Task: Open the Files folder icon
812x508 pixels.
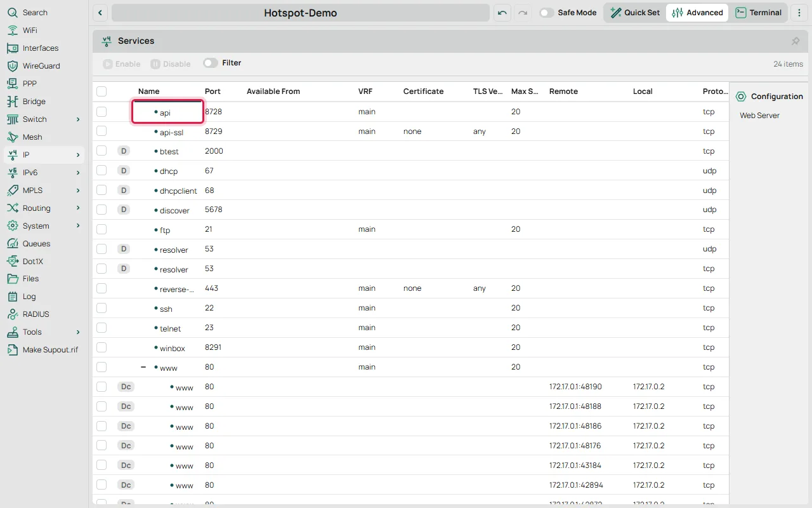Action: (x=12, y=279)
